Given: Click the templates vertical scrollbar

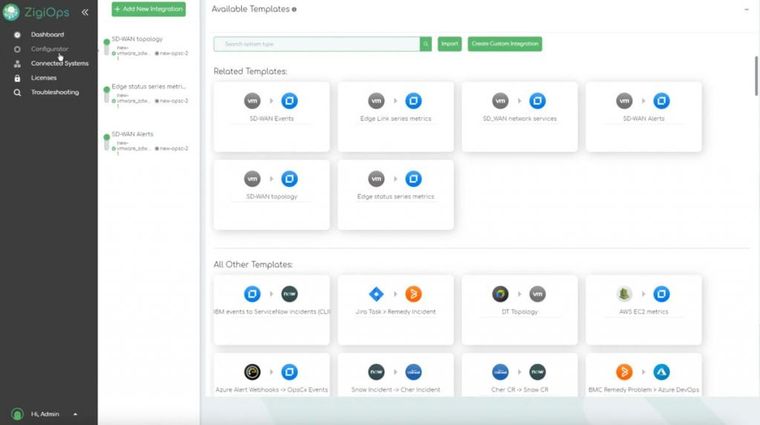Looking at the screenshot, I should point(756,76).
